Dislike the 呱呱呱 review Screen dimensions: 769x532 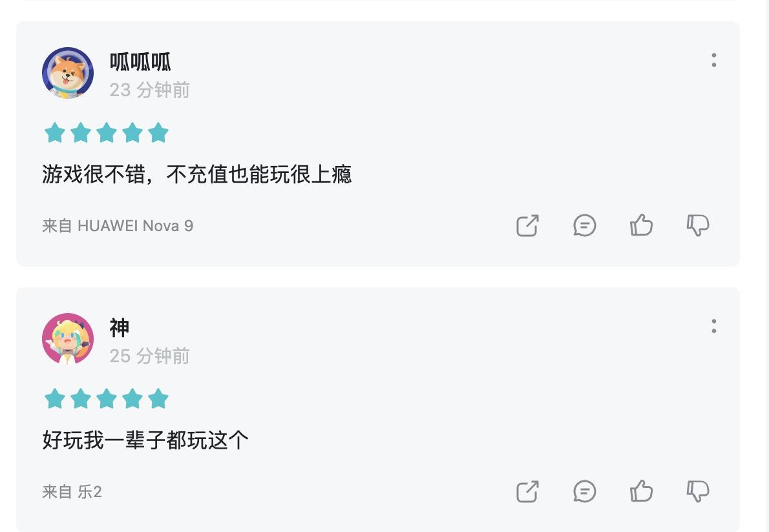[x=698, y=225]
